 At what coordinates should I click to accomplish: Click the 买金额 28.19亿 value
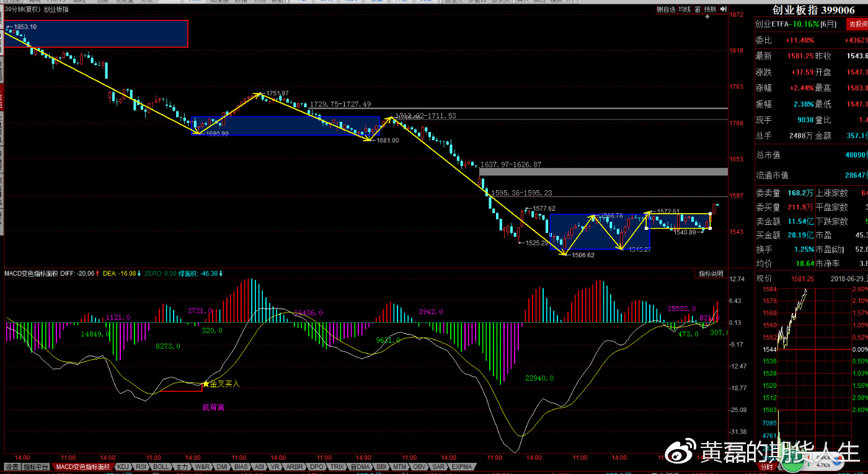point(800,235)
